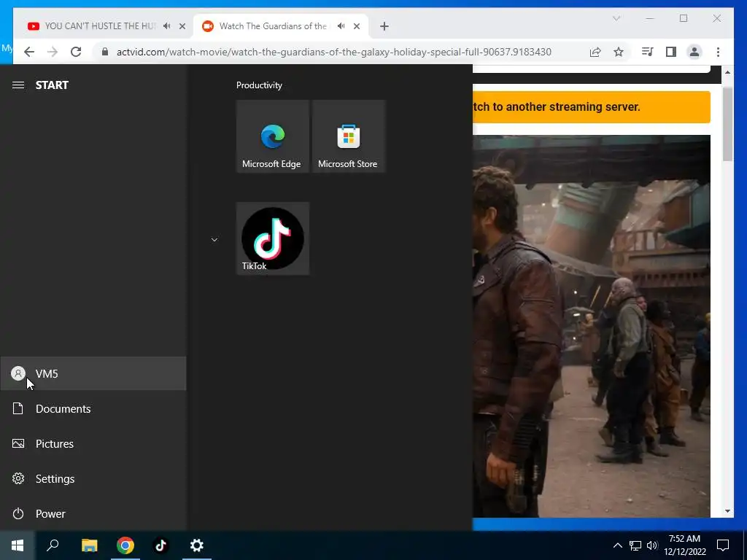Click page scrollbar down arrow
Viewport: 747px width, 560px height.
[x=727, y=511]
